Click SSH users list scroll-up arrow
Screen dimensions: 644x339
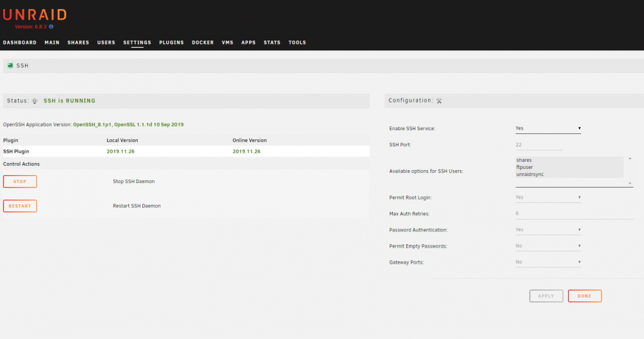(x=630, y=159)
